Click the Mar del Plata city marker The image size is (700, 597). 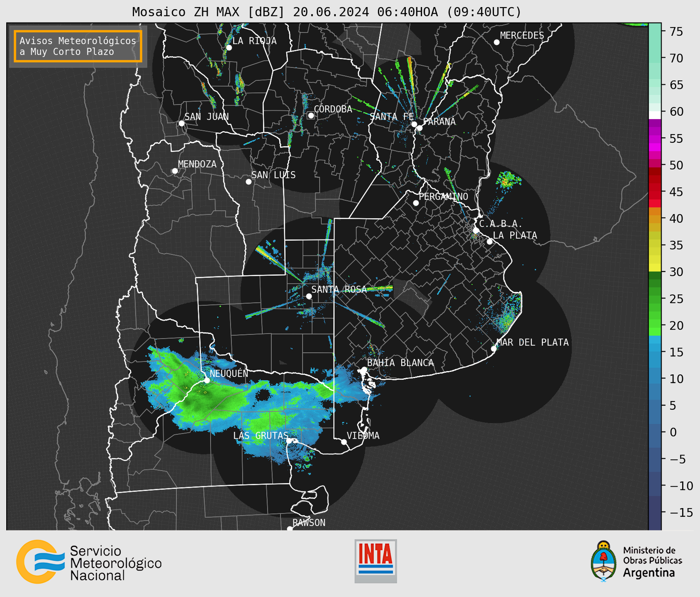click(x=494, y=349)
